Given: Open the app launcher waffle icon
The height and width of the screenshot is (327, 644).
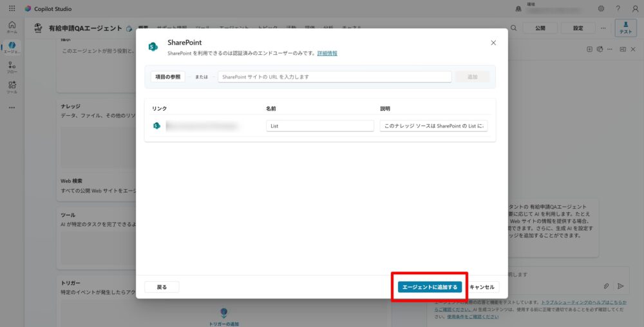Looking at the screenshot, I should pyautogui.click(x=12, y=9).
